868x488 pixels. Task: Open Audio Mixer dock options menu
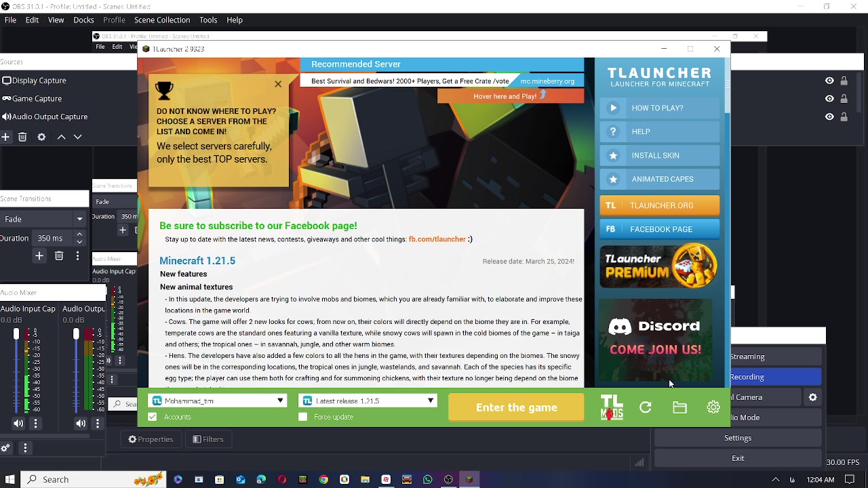pos(25,448)
